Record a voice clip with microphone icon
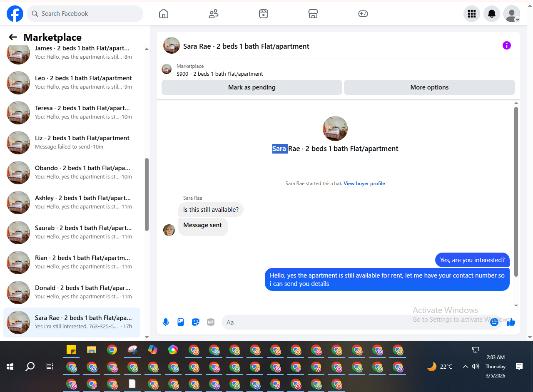This screenshot has height=392, width=533. click(166, 322)
